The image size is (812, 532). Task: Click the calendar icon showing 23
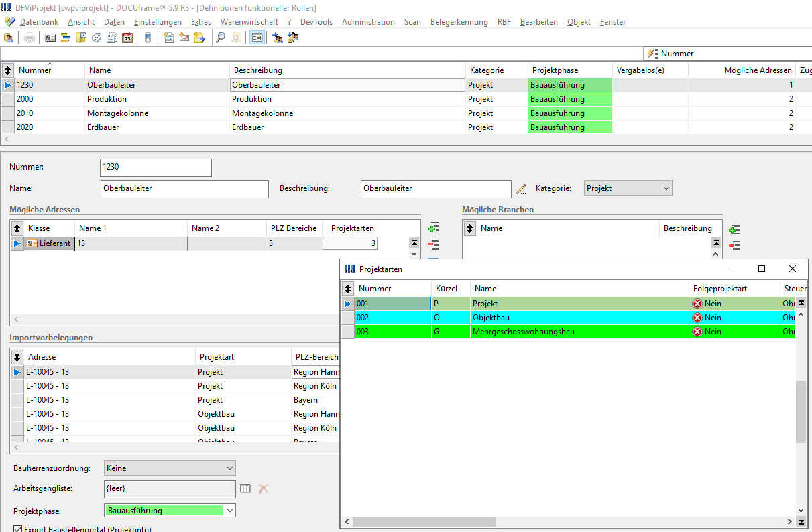pyautogui.click(x=127, y=38)
